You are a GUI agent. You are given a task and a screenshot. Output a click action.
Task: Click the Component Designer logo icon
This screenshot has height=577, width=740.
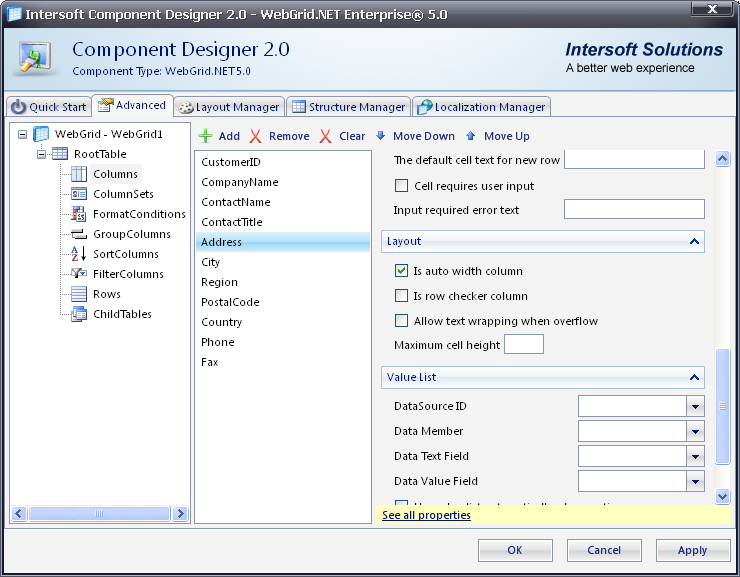pos(35,57)
